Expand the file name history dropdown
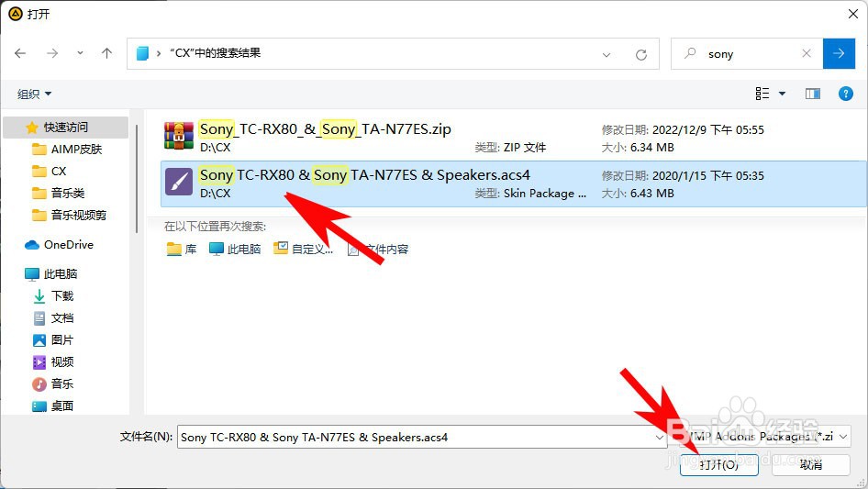This screenshot has width=868, height=489. pyautogui.click(x=660, y=437)
